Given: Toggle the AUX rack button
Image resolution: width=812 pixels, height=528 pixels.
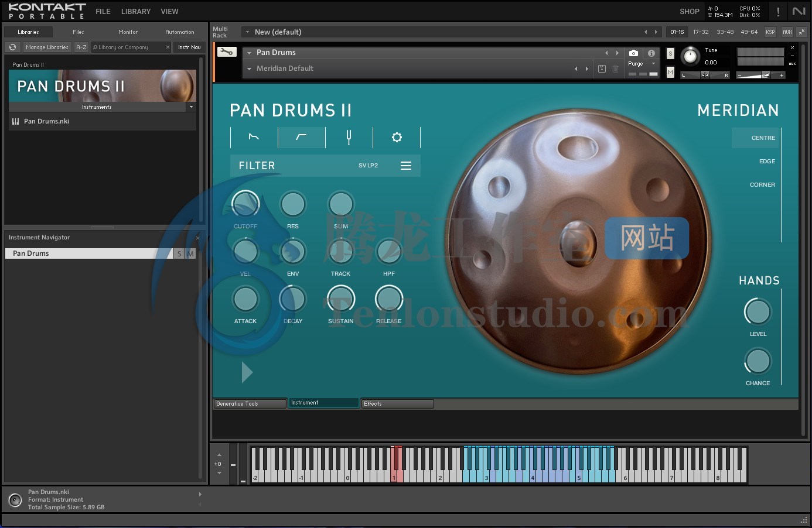Looking at the screenshot, I should pos(787,32).
